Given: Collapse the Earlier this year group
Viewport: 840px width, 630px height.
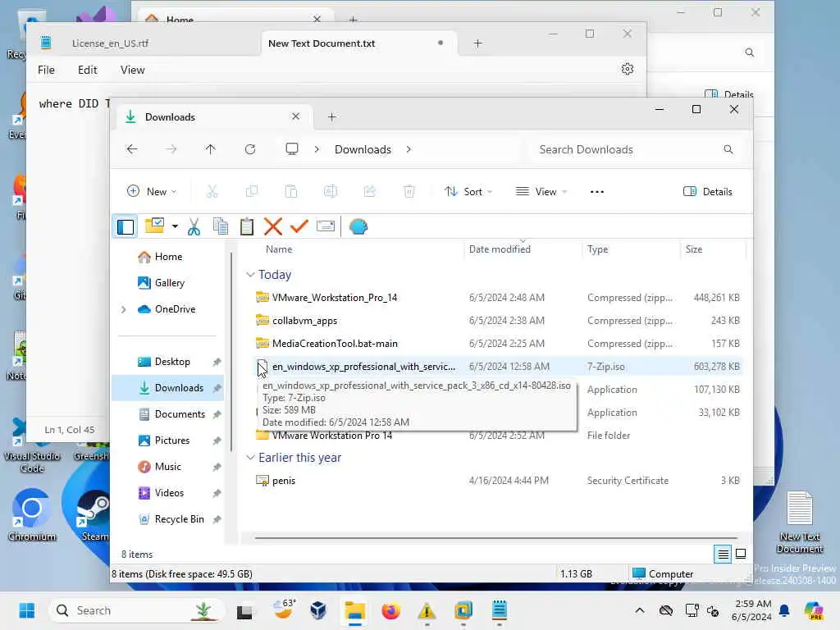Looking at the screenshot, I should [x=250, y=458].
